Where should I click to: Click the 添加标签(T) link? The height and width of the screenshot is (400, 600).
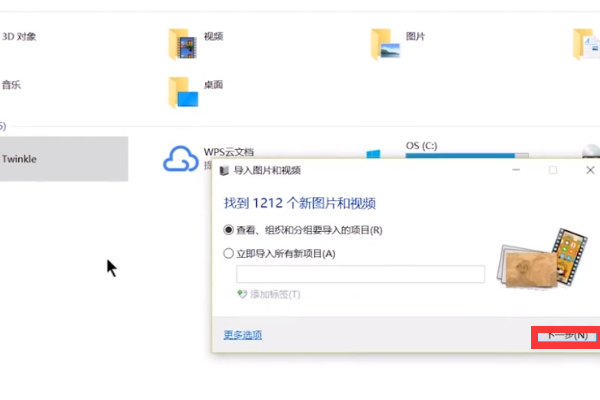tap(275, 294)
